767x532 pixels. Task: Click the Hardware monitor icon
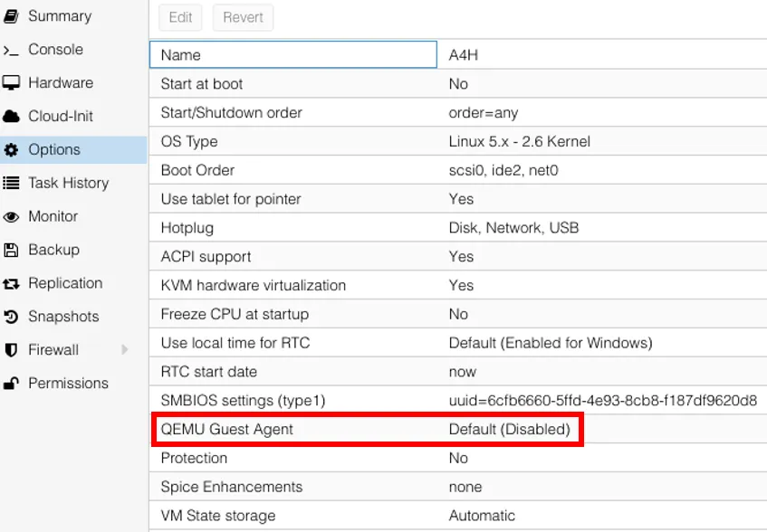pos(12,83)
